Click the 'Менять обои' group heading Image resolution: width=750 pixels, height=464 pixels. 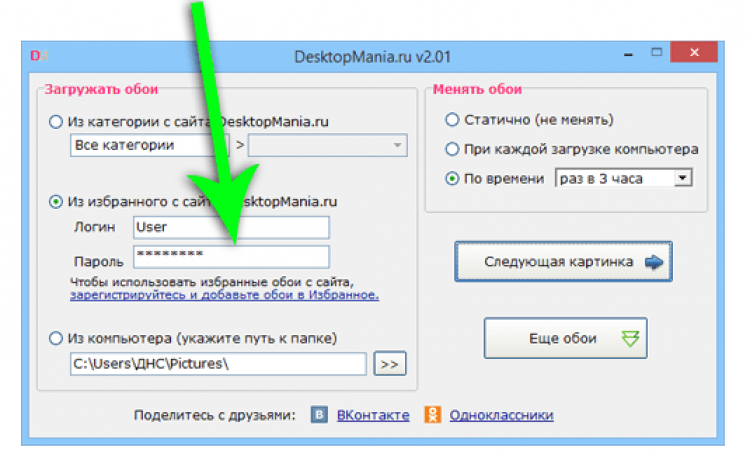(477, 89)
